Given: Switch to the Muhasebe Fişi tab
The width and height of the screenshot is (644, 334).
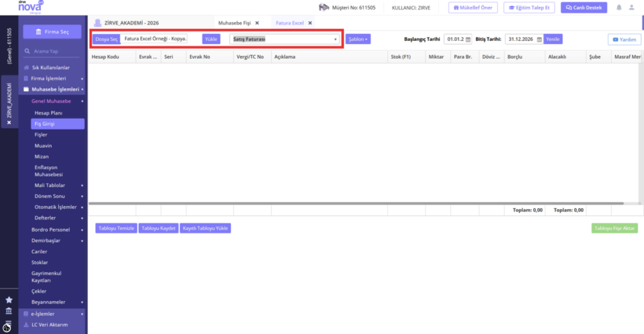Looking at the screenshot, I should [234, 23].
